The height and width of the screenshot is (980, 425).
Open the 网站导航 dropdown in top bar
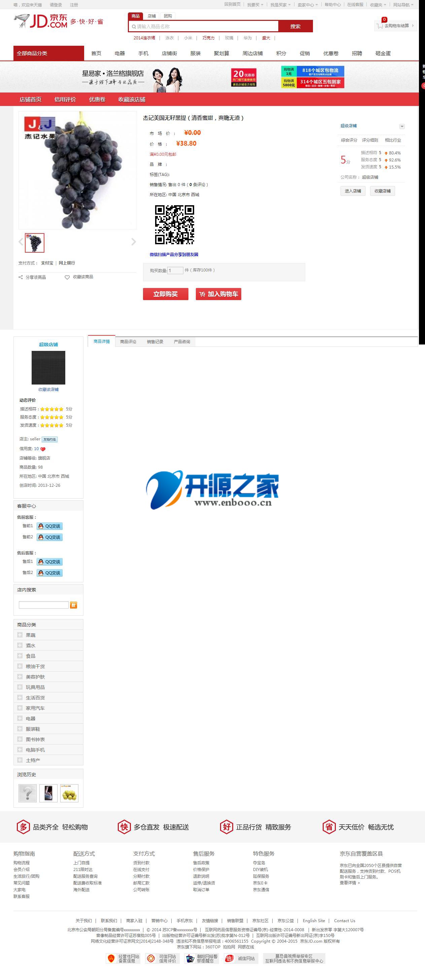(403, 5)
